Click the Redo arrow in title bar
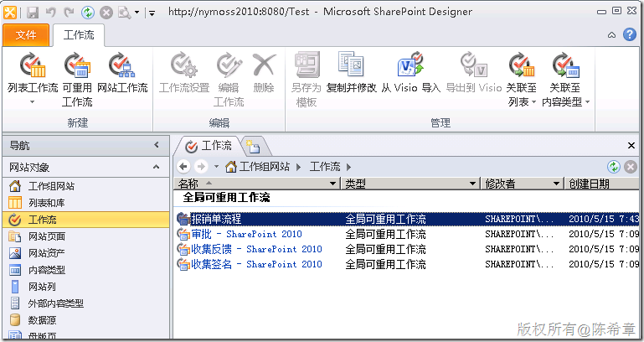Screen dimensions: 644x342 click(69, 13)
